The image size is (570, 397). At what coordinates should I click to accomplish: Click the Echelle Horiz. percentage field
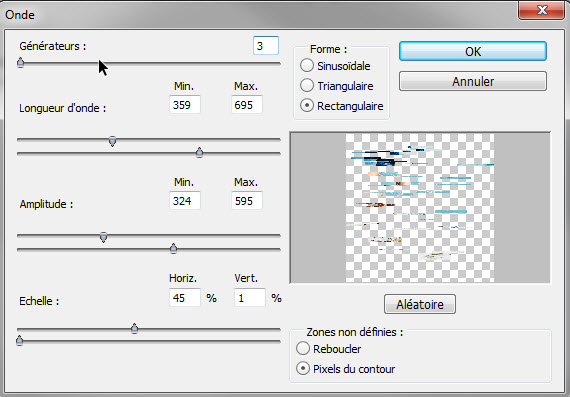click(185, 298)
